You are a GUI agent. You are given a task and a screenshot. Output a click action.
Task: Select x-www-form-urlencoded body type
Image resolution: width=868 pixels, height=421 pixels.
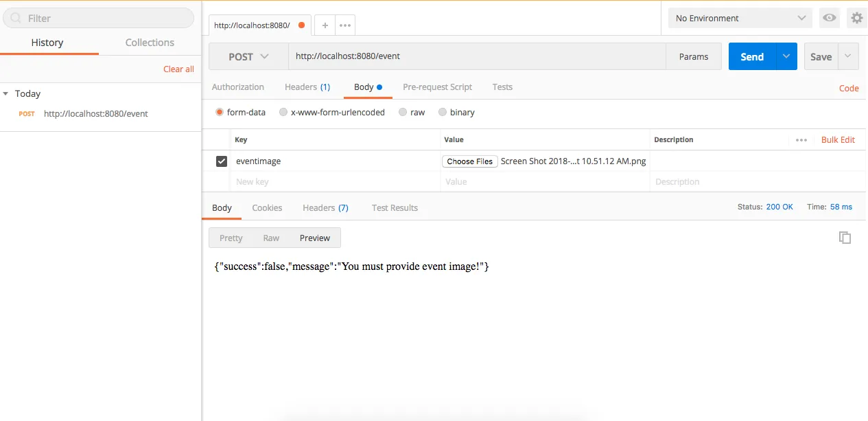283,112
